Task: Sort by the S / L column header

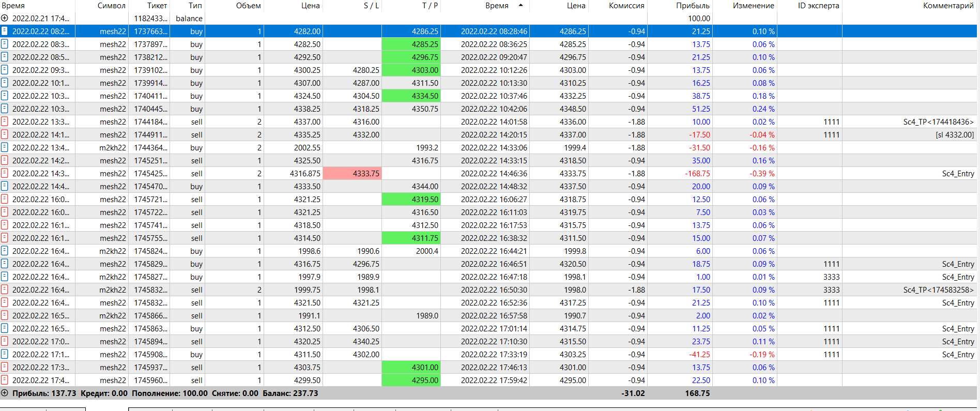Action: [371, 5]
